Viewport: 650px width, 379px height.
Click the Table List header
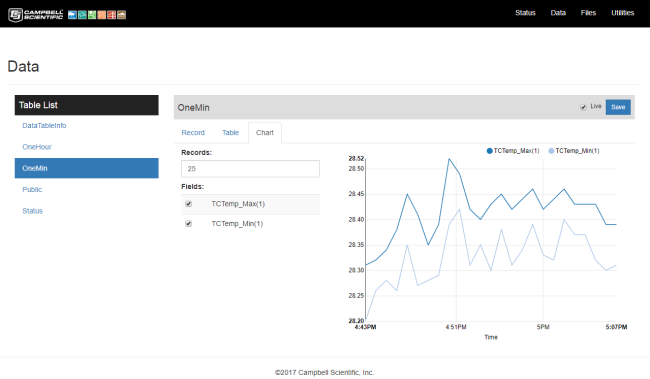click(x=87, y=105)
